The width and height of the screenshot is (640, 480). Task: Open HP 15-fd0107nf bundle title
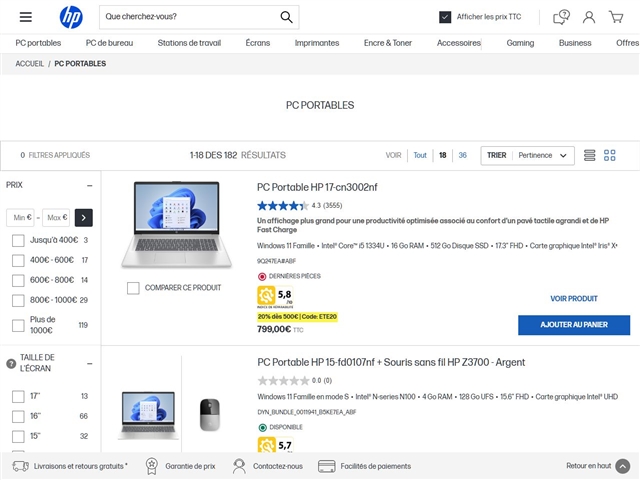391,362
